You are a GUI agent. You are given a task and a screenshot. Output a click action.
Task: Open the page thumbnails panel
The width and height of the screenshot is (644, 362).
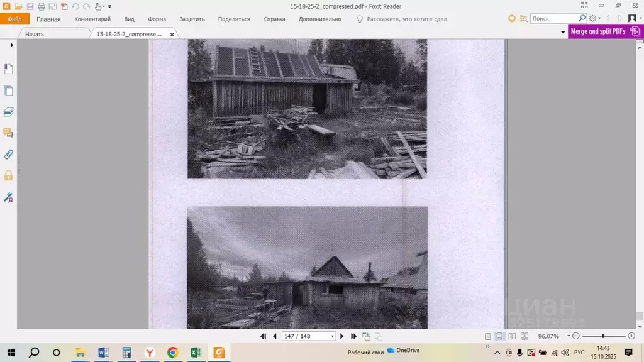(x=9, y=90)
